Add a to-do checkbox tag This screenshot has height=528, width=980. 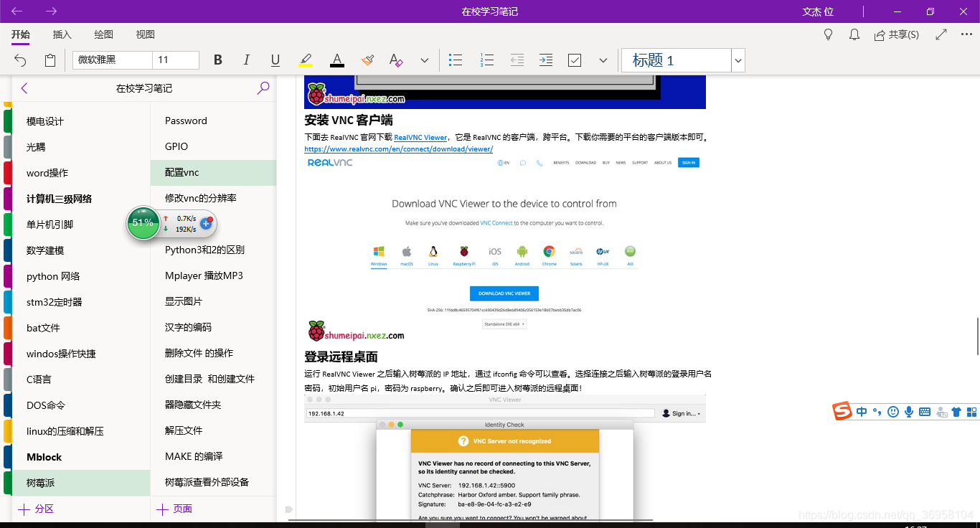[x=575, y=60]
